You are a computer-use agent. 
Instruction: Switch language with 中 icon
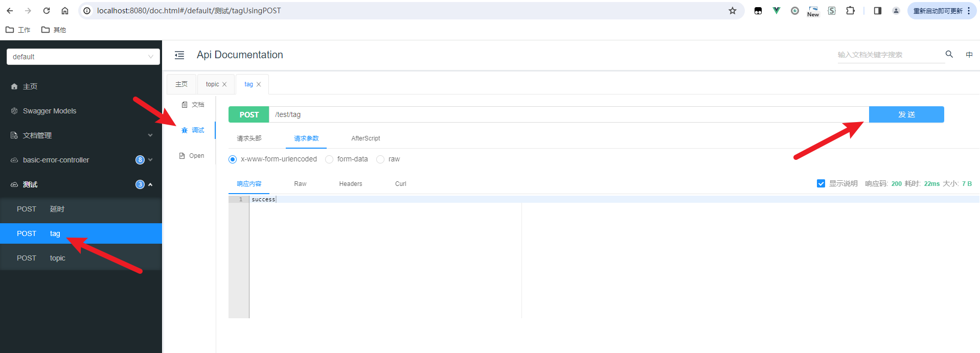coord(969,55)
